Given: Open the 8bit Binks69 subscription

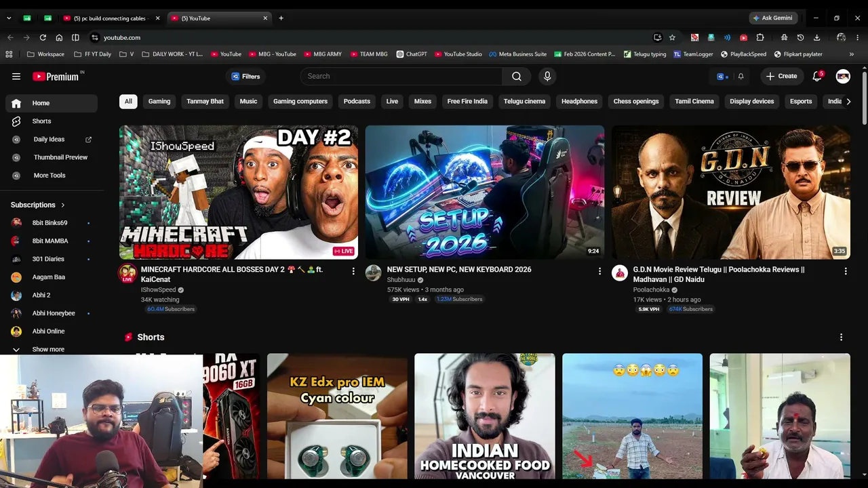Looking at the screenshot, I should tap(52, 223).
